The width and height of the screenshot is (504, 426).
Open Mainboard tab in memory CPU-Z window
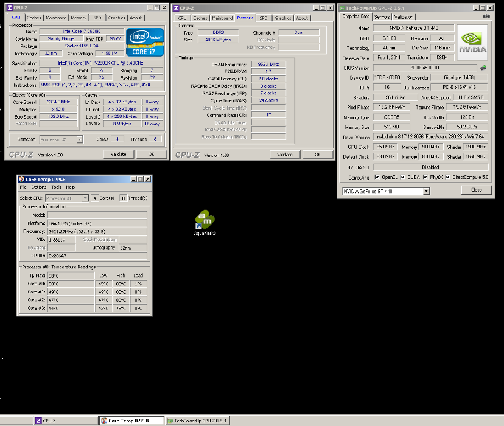pyautogui.click(x=222, y=18)
